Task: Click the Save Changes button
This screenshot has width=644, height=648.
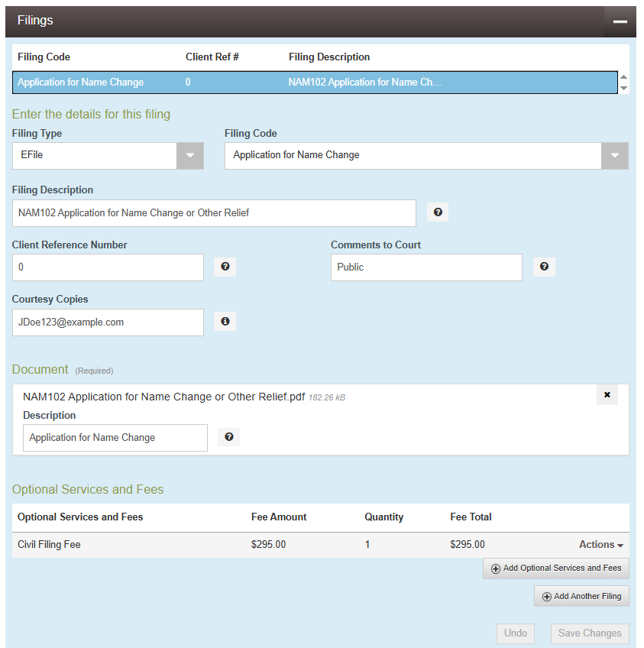Action: (591, 633)
